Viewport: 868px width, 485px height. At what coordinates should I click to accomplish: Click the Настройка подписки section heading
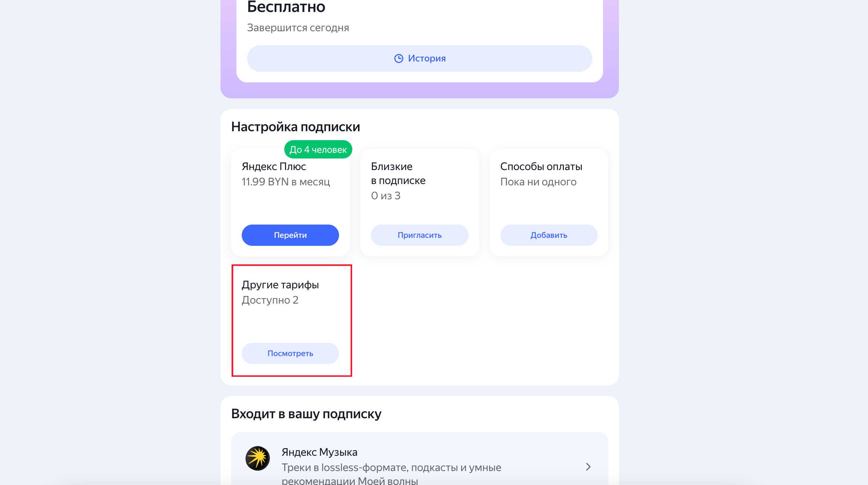click(295, 127)
